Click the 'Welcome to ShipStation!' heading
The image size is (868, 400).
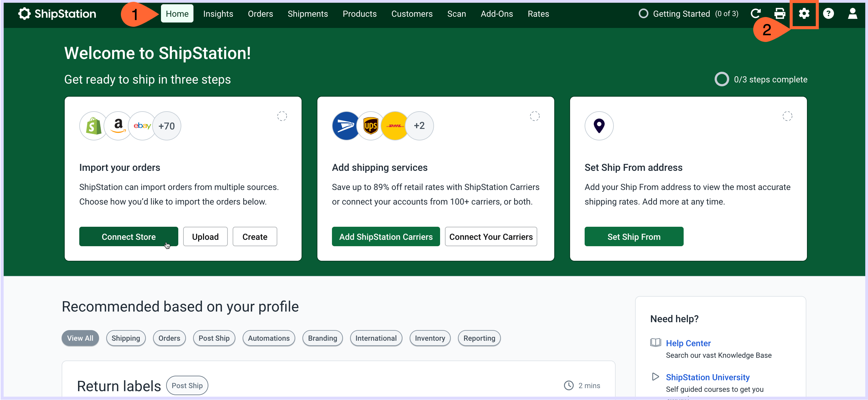[x=157, y=53]
